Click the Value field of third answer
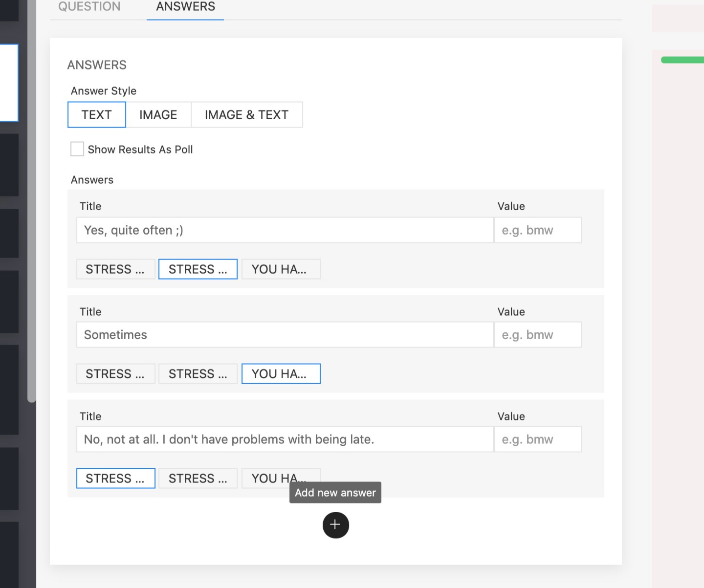 [x=537, y=439]
